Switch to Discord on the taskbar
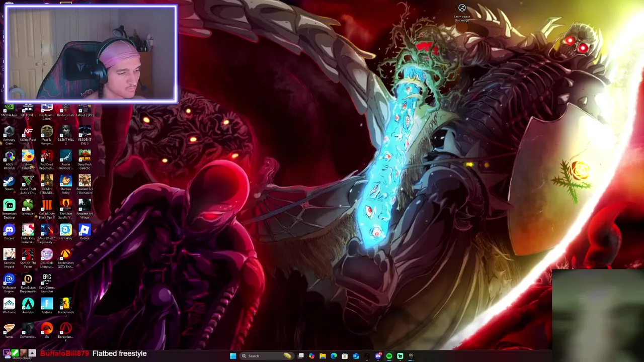Screen dimensions: 644x362 click(x=378, y=356)
